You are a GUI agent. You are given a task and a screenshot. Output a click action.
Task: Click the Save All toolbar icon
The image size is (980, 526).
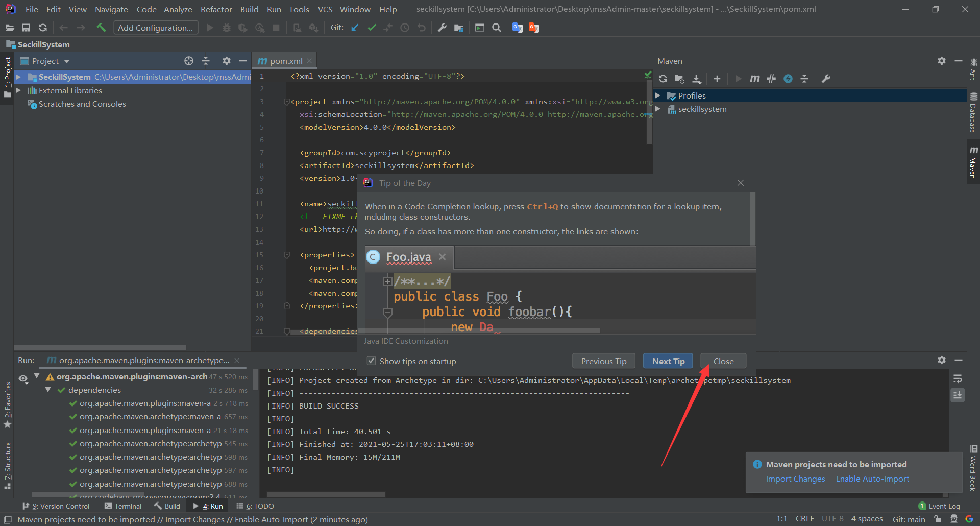26,28
